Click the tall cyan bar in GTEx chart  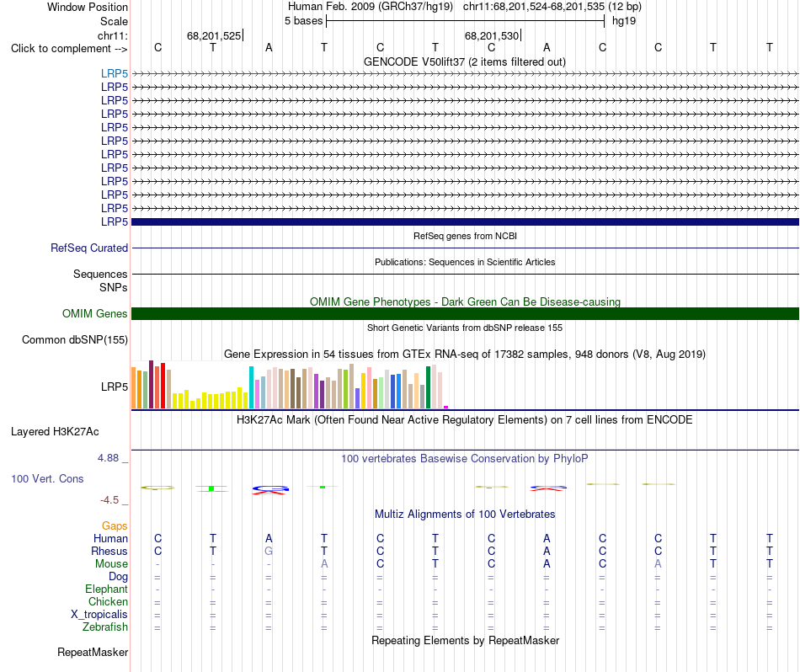[251, 387]
